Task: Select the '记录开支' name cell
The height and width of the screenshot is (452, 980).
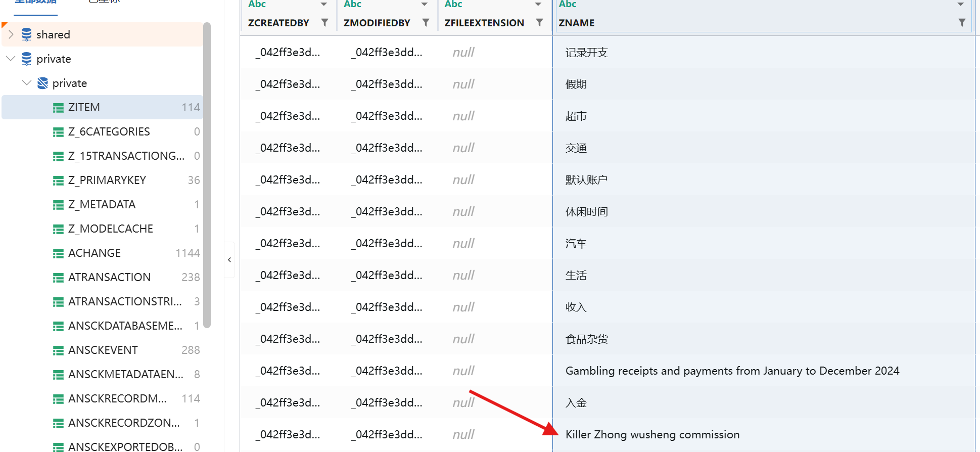Action: tap(764, 52)
